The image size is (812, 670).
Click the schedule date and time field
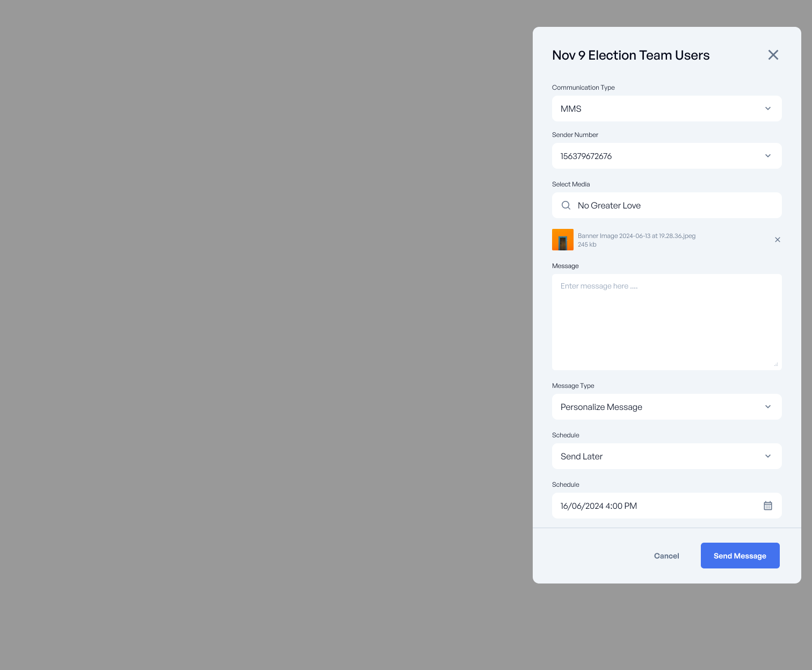[655, 506]
